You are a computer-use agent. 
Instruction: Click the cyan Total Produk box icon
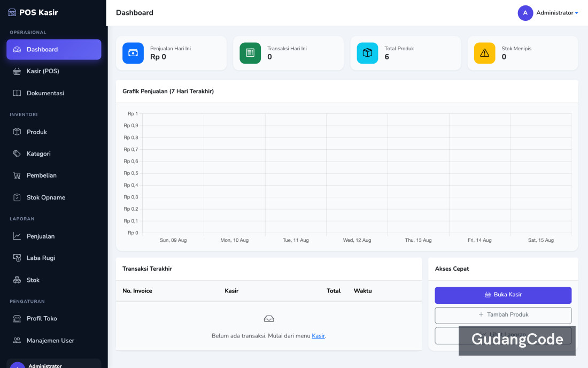pyautogui.click(x=368, y=53)
